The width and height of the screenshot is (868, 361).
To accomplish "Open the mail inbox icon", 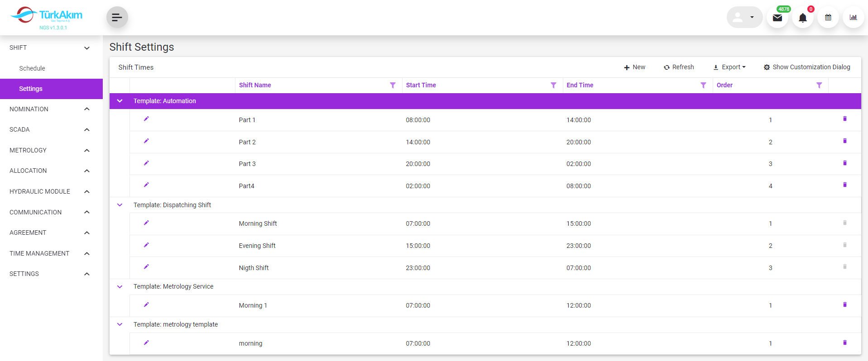I will 777,18.
